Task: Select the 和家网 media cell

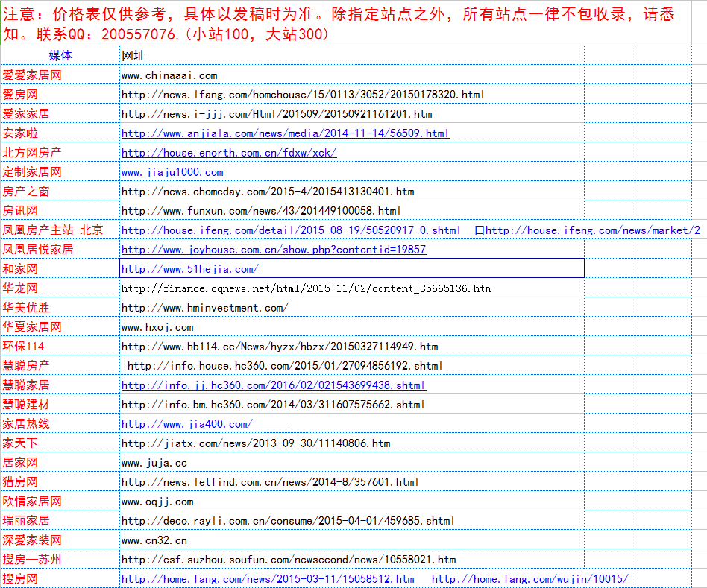Action: point(60,268)
